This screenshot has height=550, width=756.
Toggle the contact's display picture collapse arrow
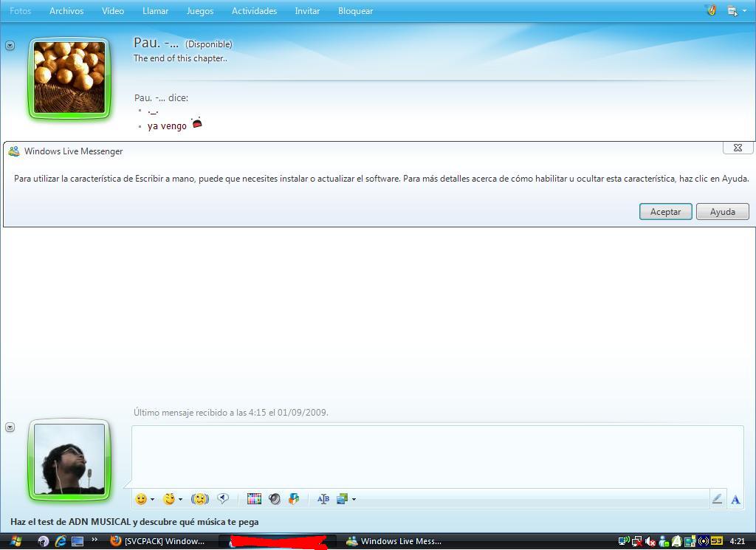point(10,46)
